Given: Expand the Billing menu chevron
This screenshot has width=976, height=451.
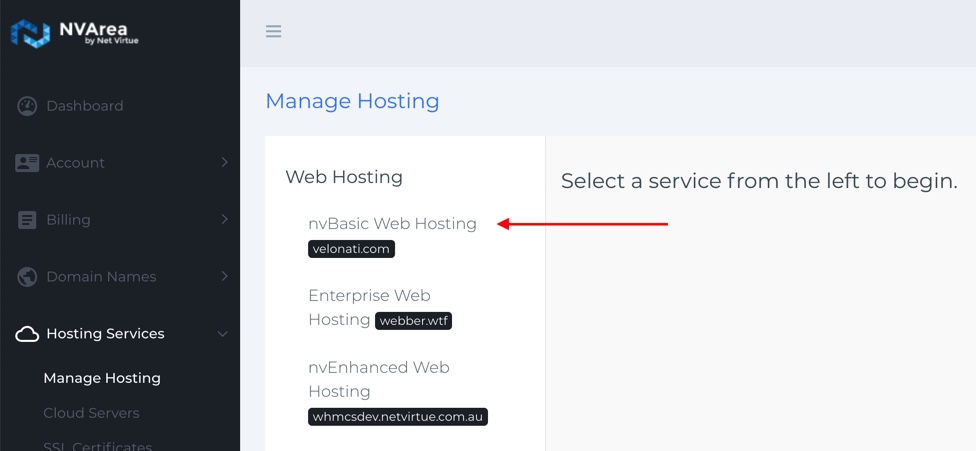Looking at the screenshot, I should point(225,219).
